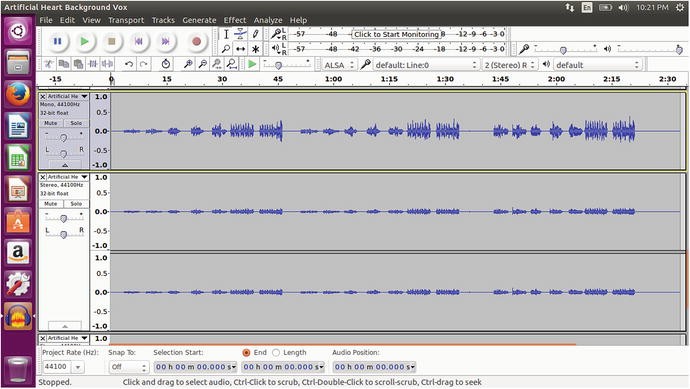Select the Draw pencil tool
Image resolution: width=690 pixels, height=389 pixels.
point(255,33)
